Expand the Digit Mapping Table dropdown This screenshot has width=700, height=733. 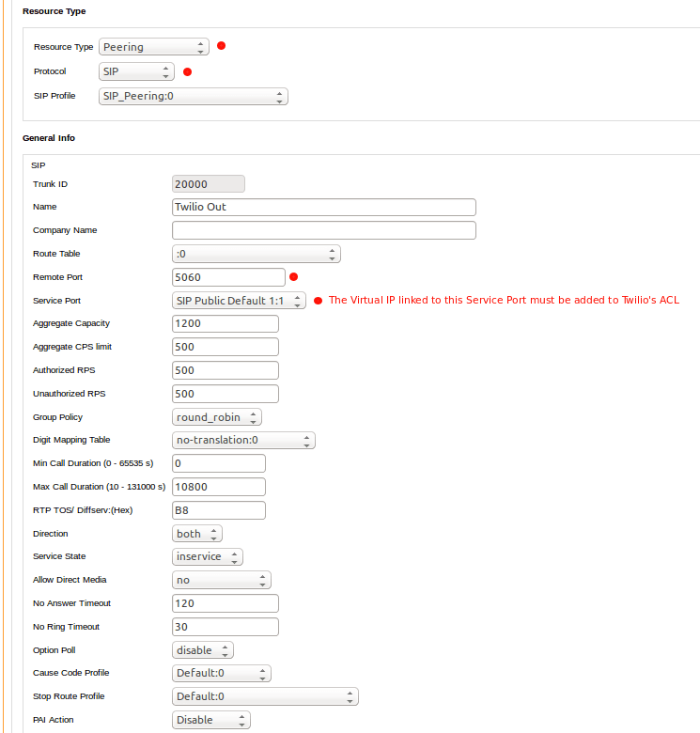243,440
